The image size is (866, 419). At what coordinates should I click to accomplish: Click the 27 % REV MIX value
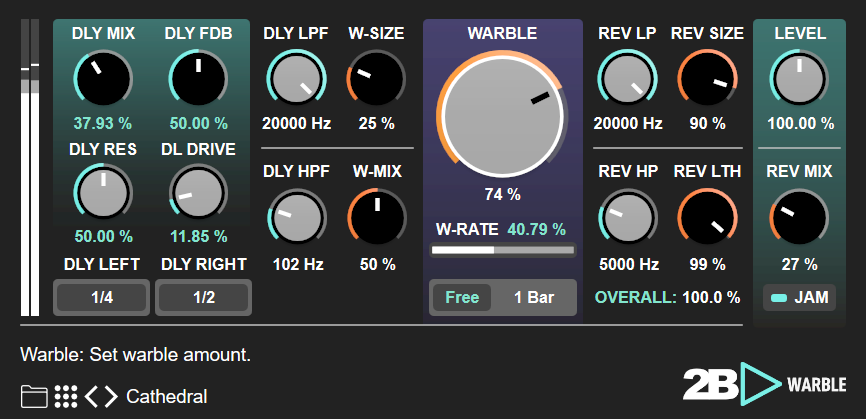click(x=799, y=264)
